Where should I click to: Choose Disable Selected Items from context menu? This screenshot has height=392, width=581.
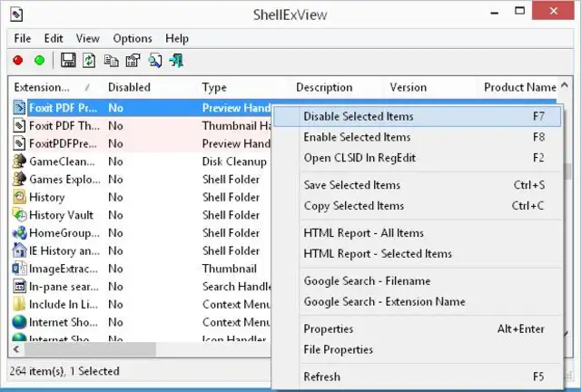click(x=359, y=116)
